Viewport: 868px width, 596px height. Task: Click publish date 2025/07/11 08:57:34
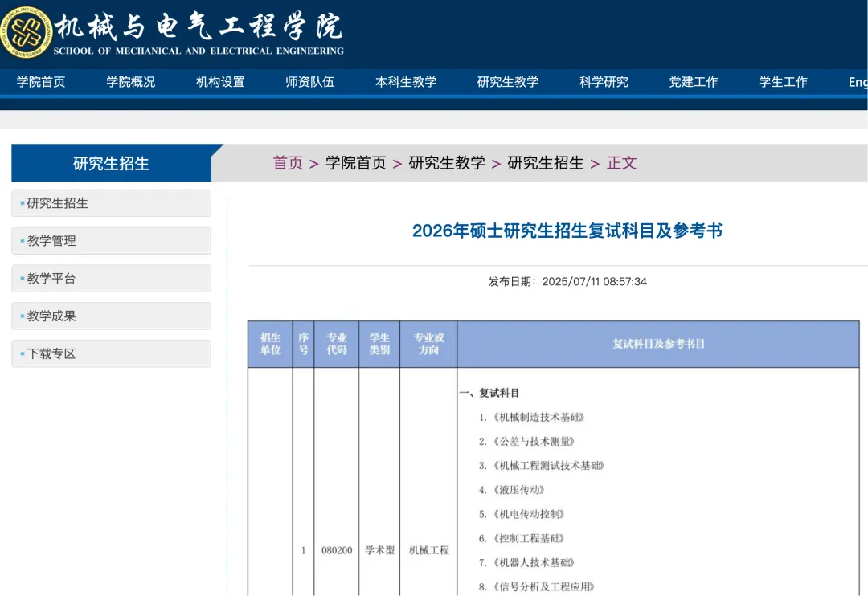(594, 282)
